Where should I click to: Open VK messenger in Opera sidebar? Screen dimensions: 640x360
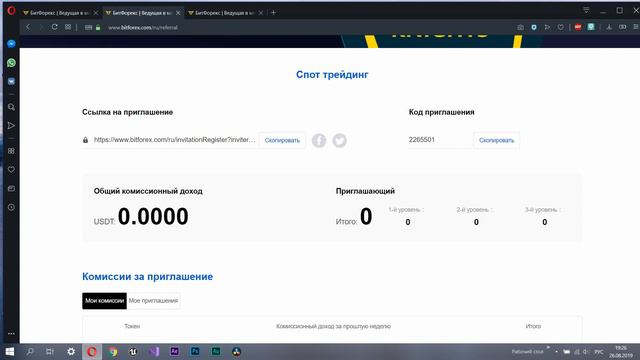point(11,82)
